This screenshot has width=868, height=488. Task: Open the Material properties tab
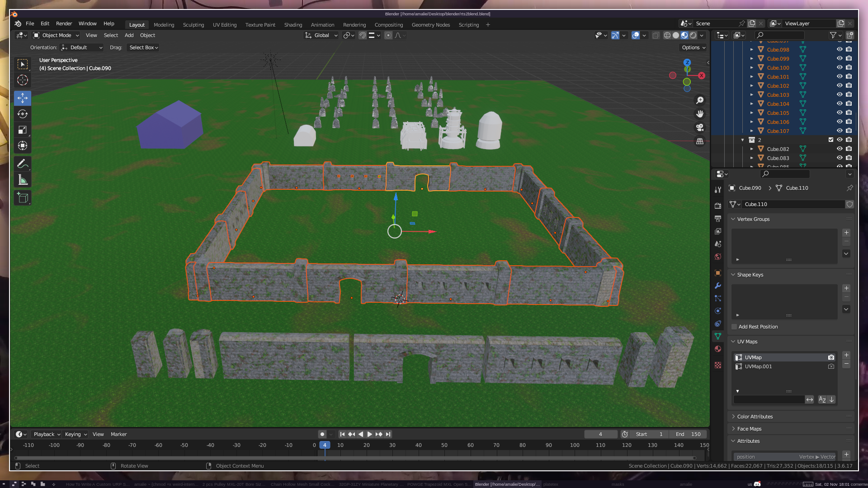coord(718,349)
